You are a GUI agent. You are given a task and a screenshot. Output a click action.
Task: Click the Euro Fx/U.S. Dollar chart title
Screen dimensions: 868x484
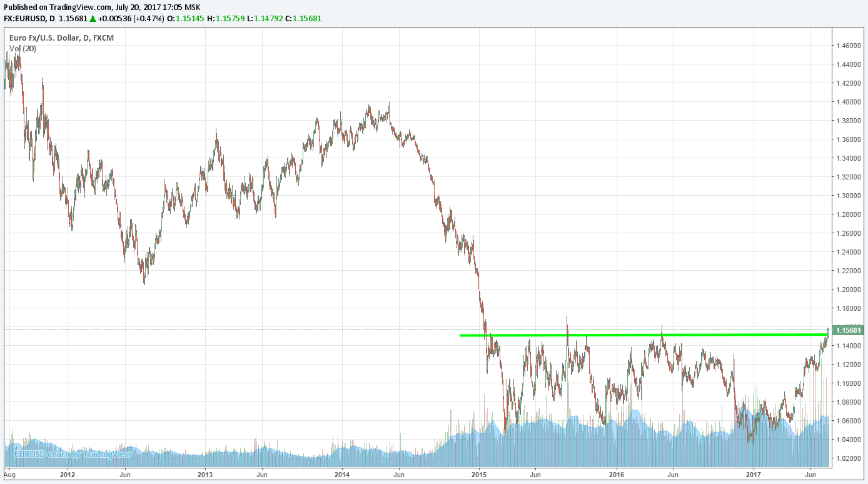[x=61, y=38]
